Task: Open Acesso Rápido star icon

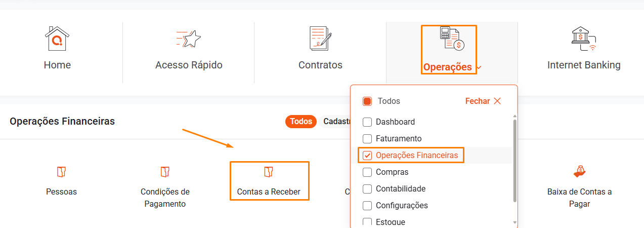Action: point(189,39)
